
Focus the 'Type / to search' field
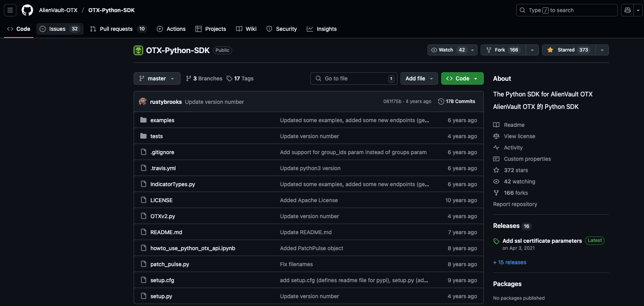pos(567,10)
